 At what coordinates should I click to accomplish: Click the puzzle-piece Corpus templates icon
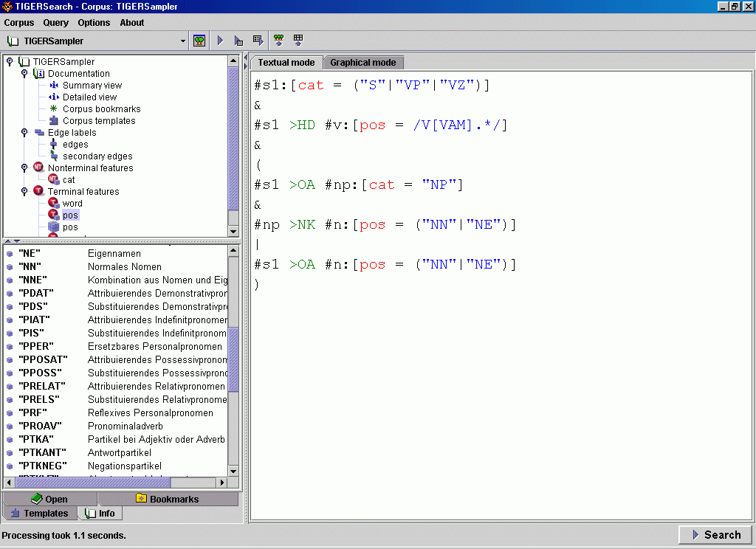[53, 120]
